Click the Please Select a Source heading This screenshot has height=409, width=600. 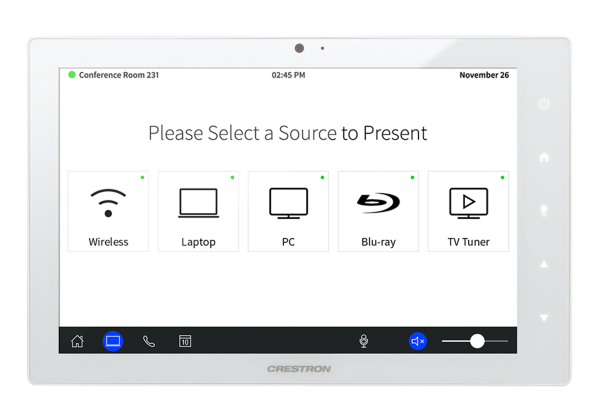coord(288,133)
